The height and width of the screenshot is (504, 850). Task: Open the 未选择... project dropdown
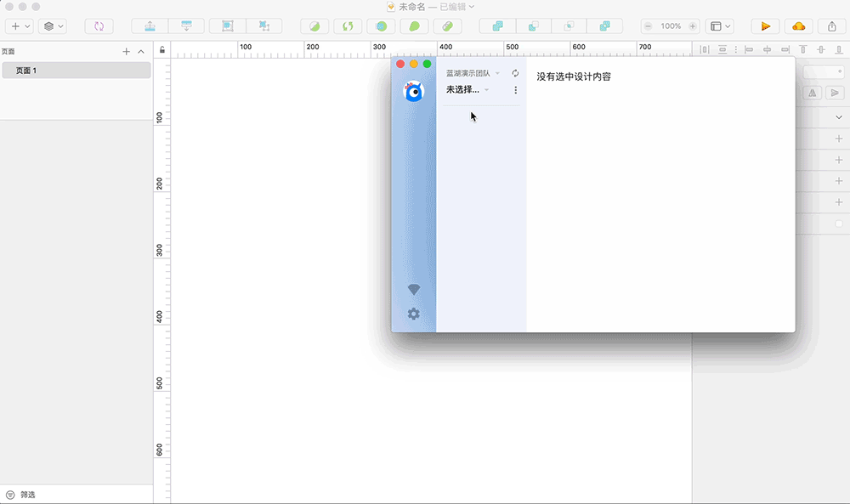467,90
